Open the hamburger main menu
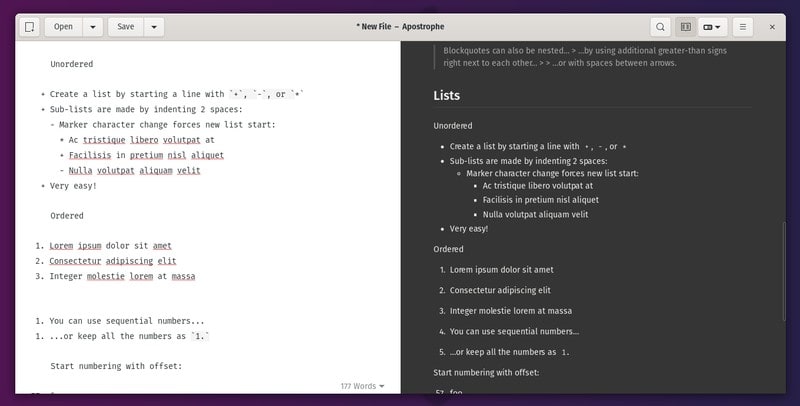Screen dimensions: 800x406 click(743, 27)
